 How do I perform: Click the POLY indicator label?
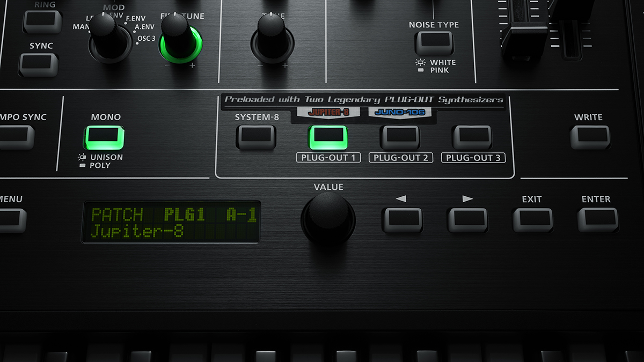pyautogui.click(x=100, y=165)
